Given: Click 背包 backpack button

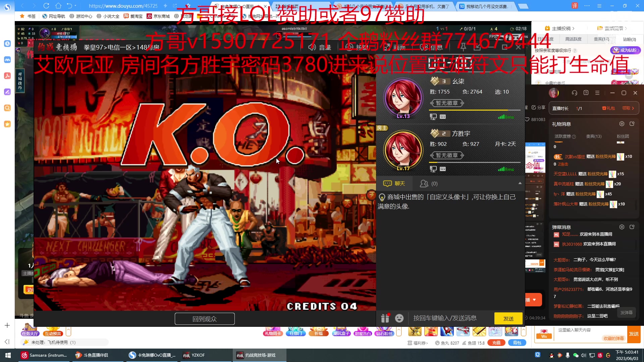Looking at the screenshot, I should pyautogui.click(x=517, y=343).
